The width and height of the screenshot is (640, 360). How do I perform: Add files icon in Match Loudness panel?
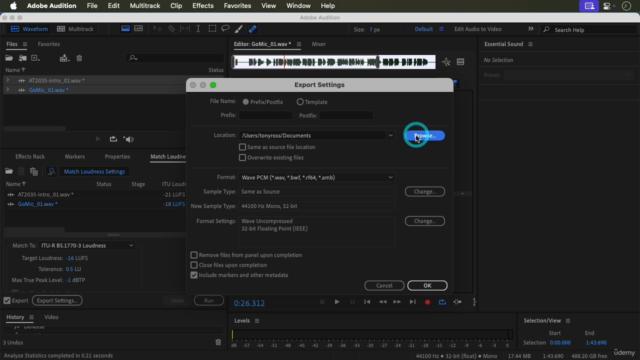point(9,171)
